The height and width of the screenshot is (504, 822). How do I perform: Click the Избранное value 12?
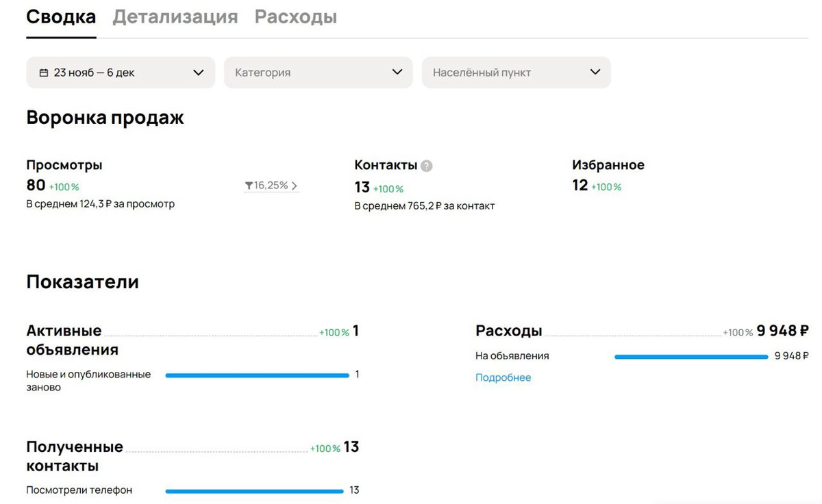click(580, 186)
